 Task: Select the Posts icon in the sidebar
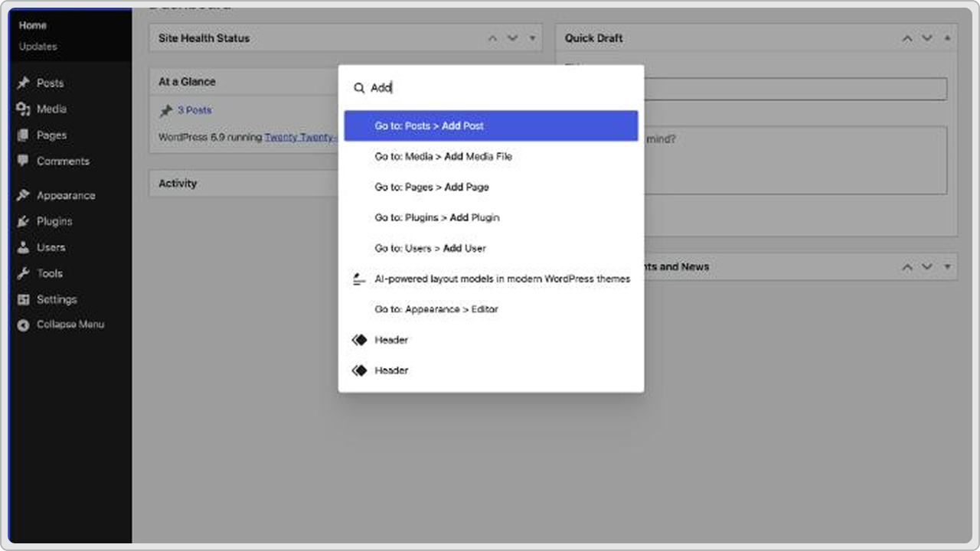click(x=20, y=83)
